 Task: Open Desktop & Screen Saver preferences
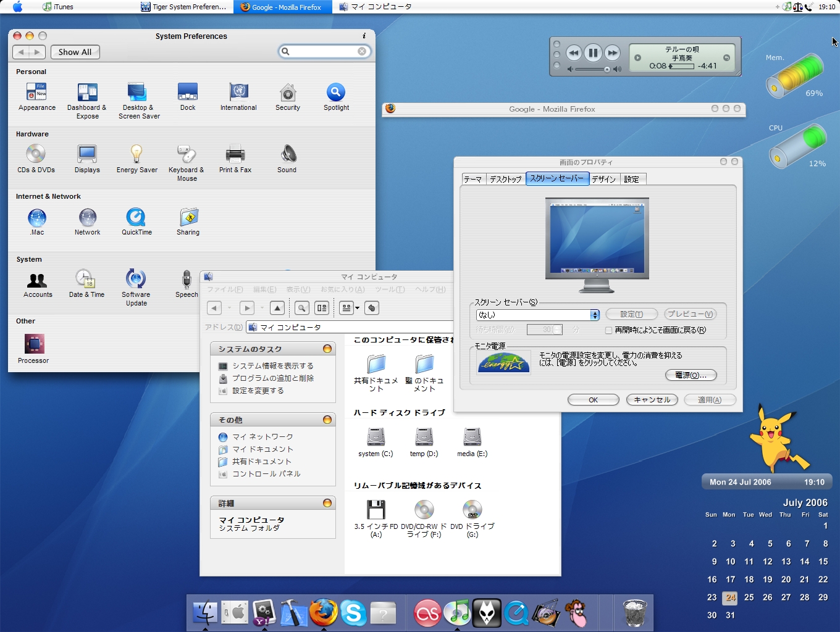pyautogui.click(x=138, y=101)
